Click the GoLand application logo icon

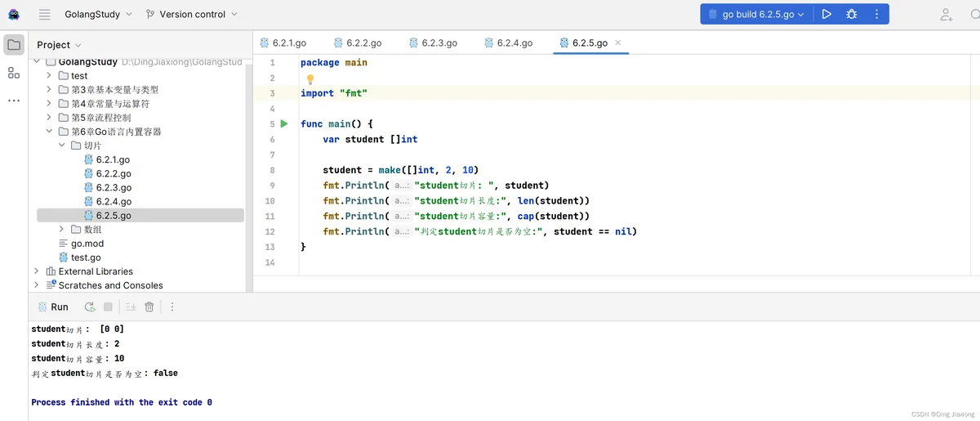tap(14, 15)
